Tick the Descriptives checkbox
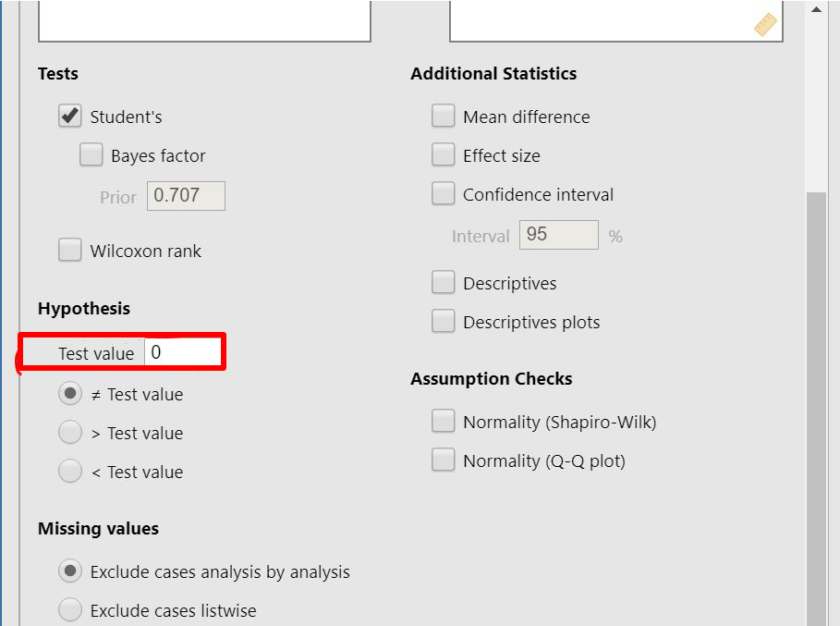Viewport: 840px width, 626px height. click(x=444, y=283)
